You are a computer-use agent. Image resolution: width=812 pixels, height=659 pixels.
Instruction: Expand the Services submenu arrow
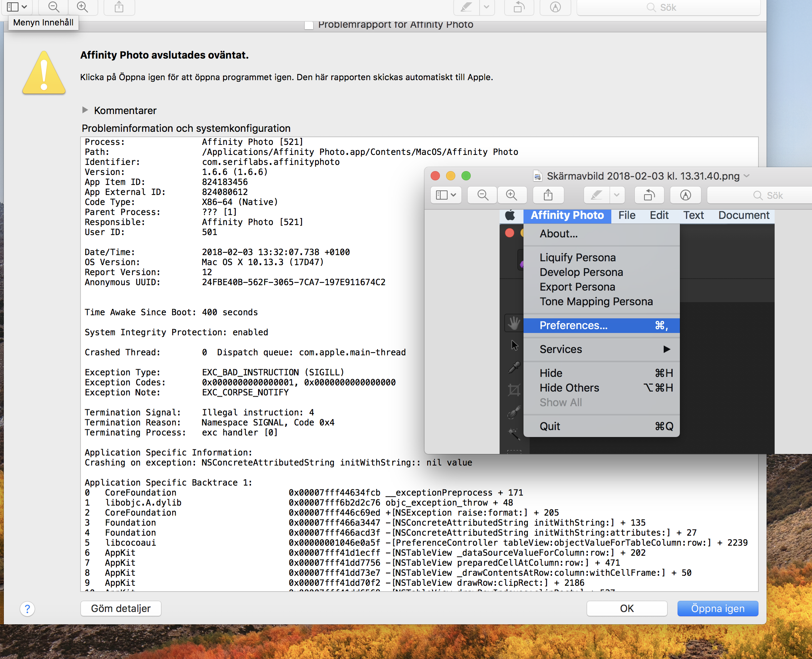pos(667,349)
